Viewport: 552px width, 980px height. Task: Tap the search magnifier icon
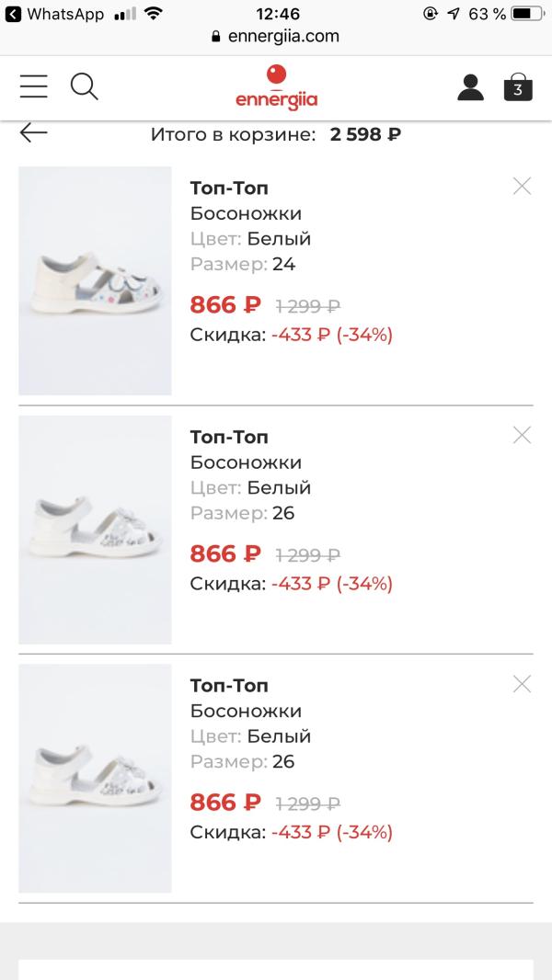tap(84, 86)
